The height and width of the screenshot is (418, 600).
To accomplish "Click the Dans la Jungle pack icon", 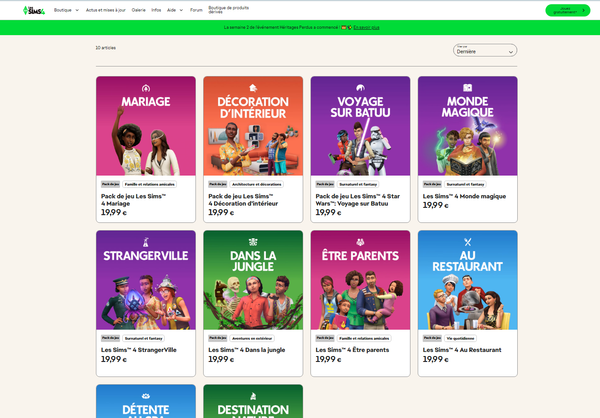I will (x=253, y=241).
